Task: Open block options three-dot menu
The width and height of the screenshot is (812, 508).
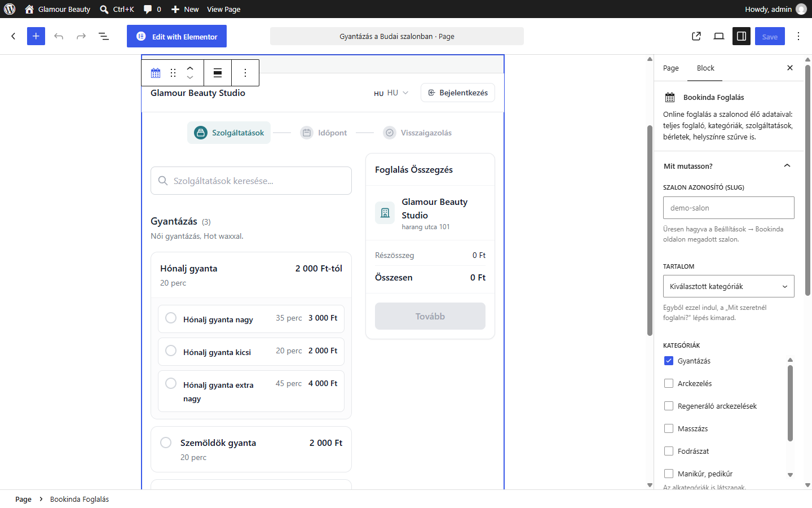Action: point(245,73)
